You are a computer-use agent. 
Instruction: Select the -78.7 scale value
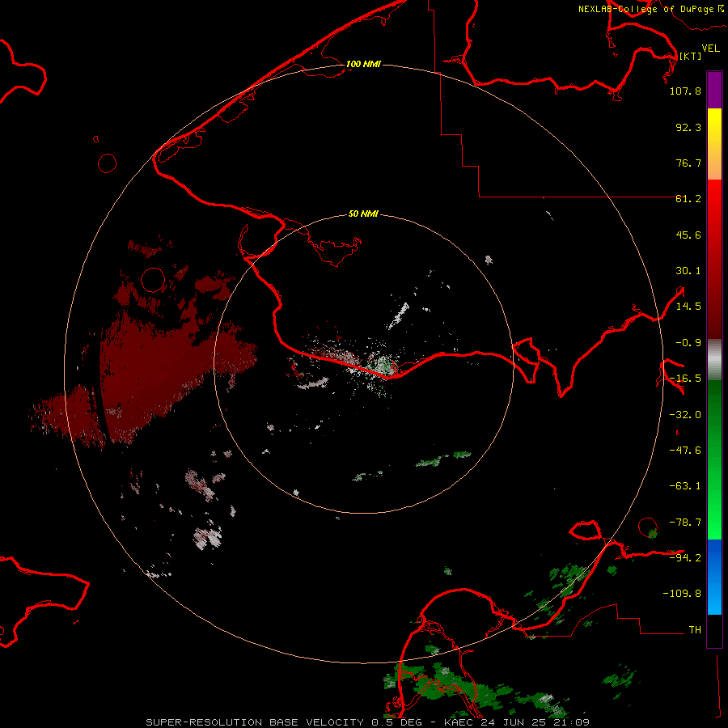point(685,523)
